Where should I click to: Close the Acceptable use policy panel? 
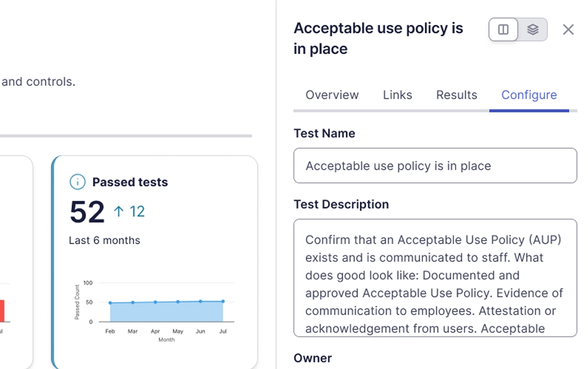pos(568,30)
